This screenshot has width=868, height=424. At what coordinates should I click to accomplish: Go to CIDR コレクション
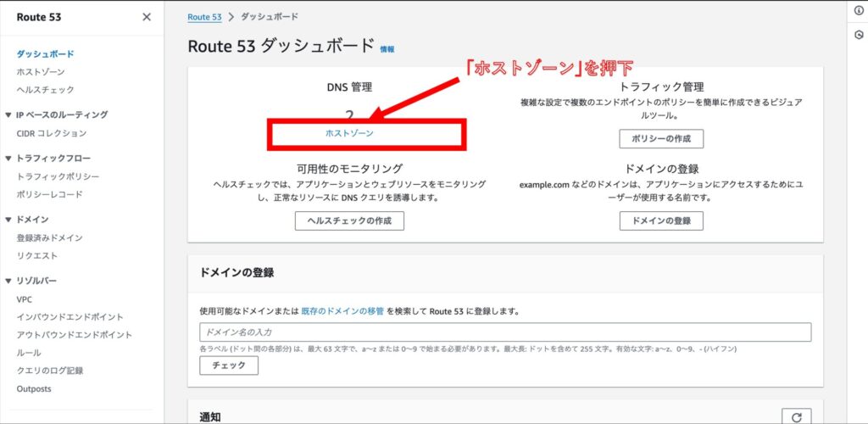point(52,133)
